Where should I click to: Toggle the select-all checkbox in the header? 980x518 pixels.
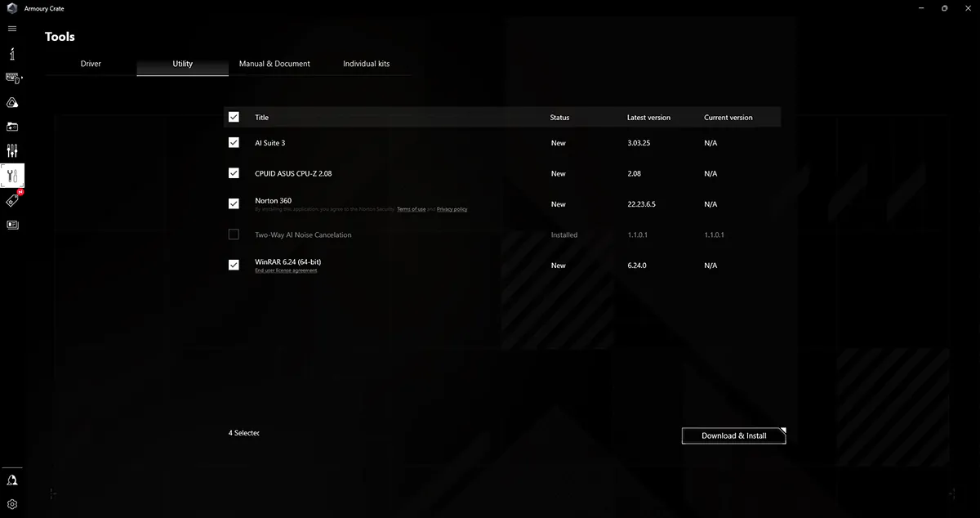pos(234,117)
